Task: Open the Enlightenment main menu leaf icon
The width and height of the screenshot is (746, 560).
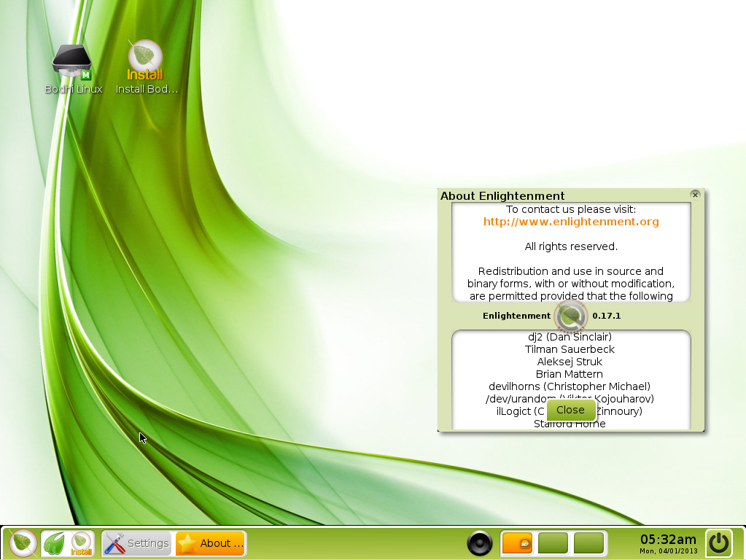Action: click(x=21, y=542)
